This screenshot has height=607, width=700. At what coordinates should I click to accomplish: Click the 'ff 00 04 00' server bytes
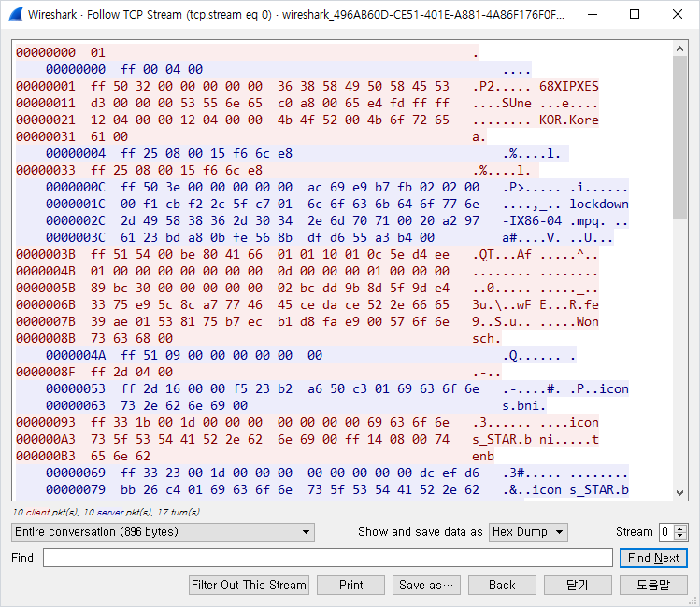162,70
